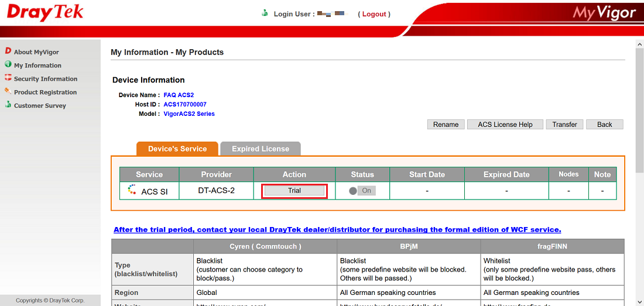This screenshot has height=306, width=644.
Task: Switch to Device's Service tab
Action: (177, 149)
